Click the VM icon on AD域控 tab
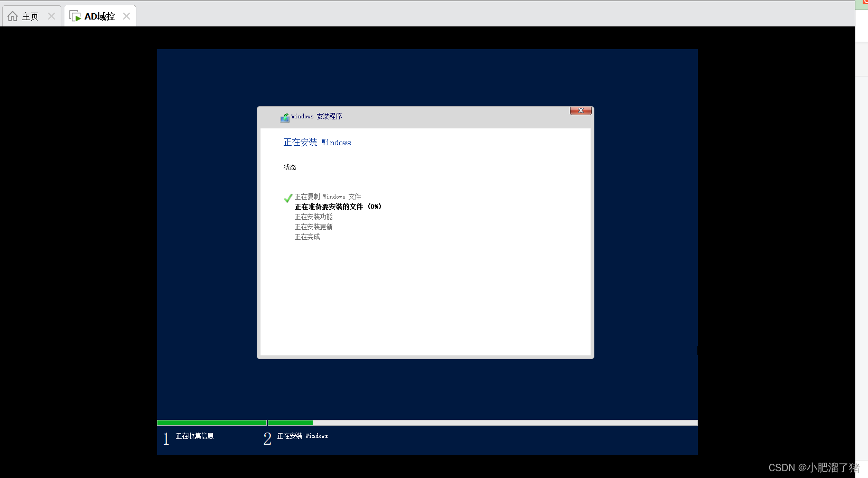868x478 pixels. coord(75,16)
